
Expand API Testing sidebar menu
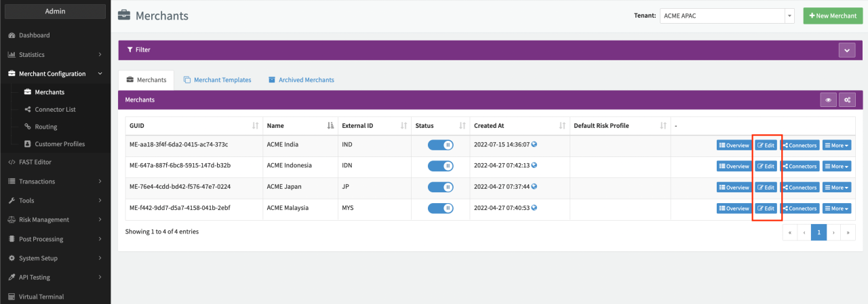tap(55, 277)
